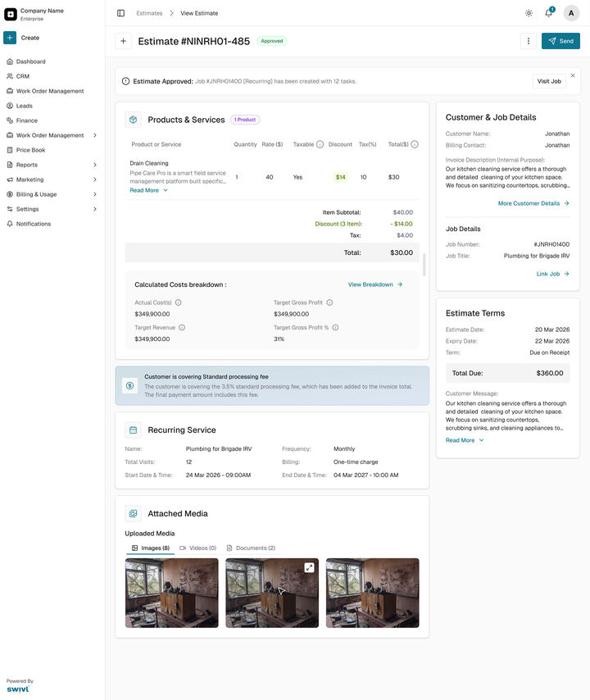
Task: Open the user avatar A menu
Action: coord(571,13)
